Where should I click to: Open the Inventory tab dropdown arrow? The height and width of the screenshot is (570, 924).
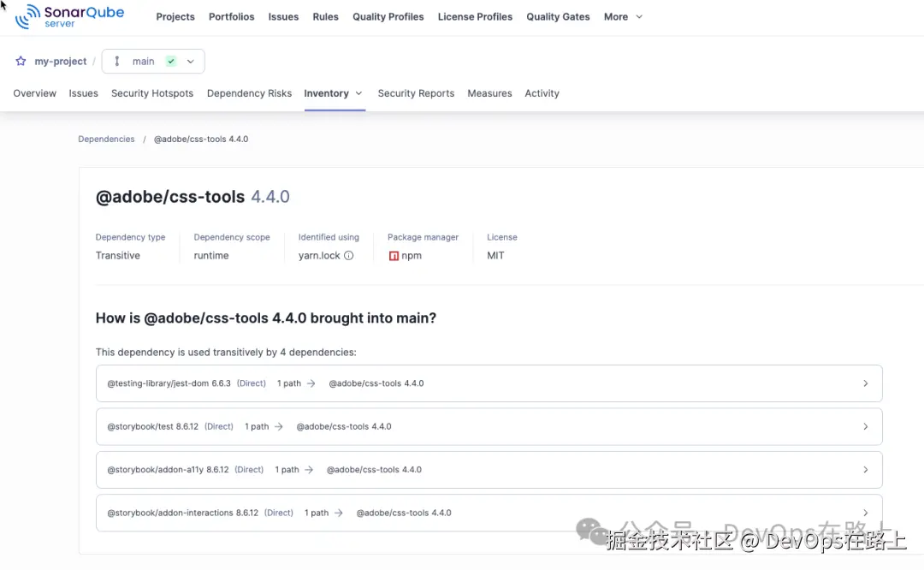click(x=358, y=93)
